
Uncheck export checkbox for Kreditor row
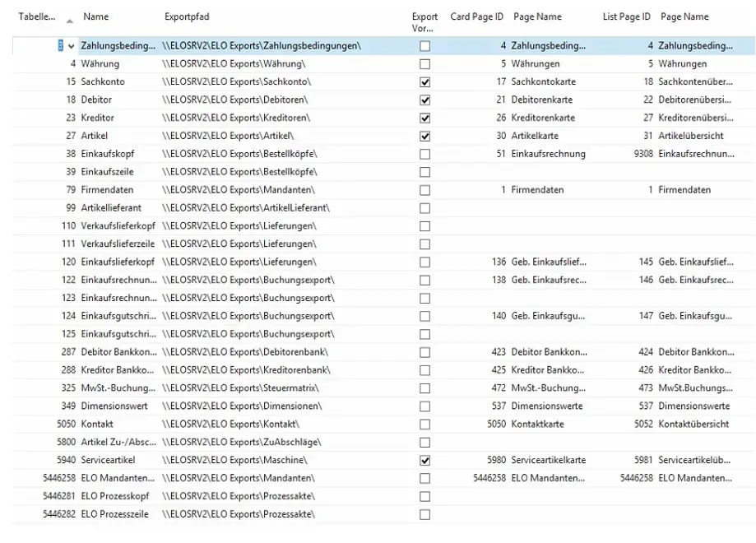click(x=424, y=118)
